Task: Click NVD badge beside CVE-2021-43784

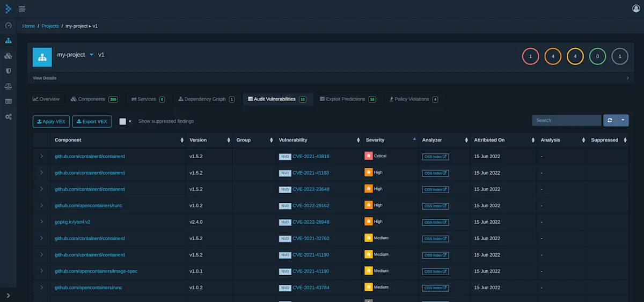Action: click(x=285, y=288)
